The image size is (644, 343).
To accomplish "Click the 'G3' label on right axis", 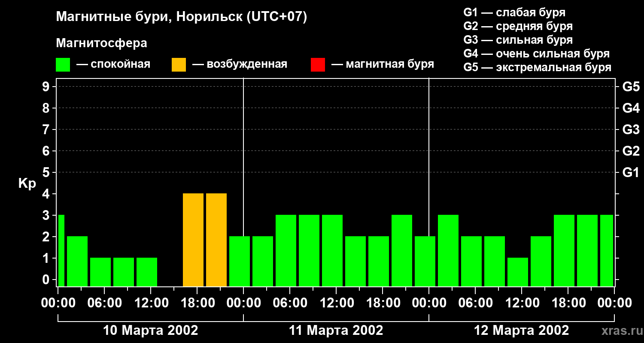I will pyautogui.click(x=631, y=129).
